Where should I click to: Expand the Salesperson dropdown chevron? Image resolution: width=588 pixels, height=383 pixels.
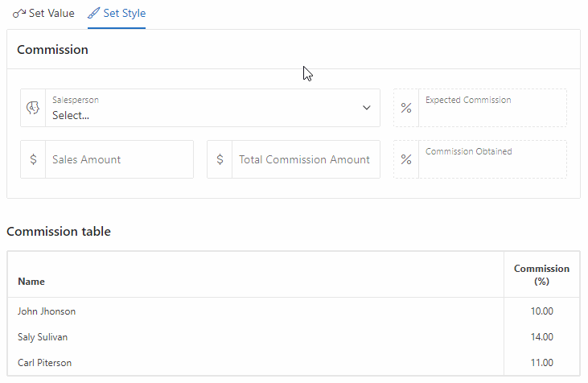pos(367,108)
